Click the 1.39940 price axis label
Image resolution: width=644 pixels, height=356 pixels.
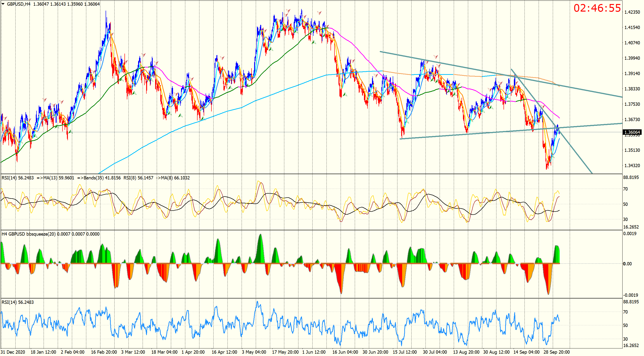tap(632, 58)
